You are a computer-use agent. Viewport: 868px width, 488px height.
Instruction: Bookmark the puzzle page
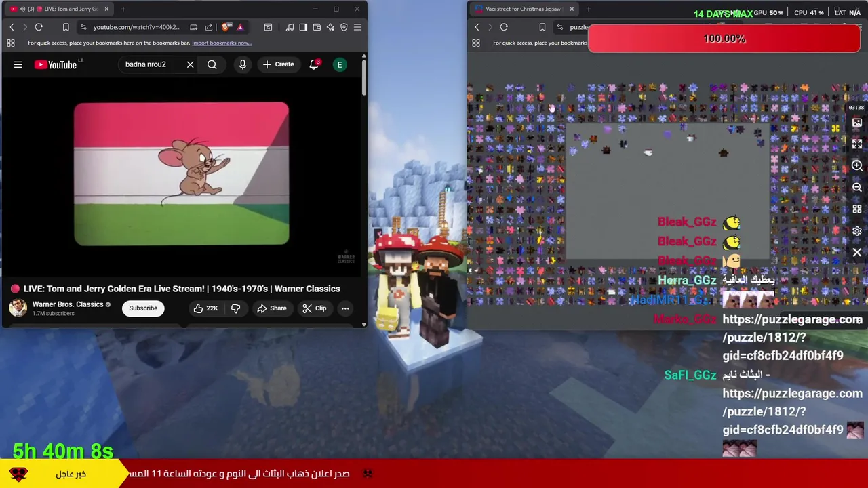(x=542, y=27)
